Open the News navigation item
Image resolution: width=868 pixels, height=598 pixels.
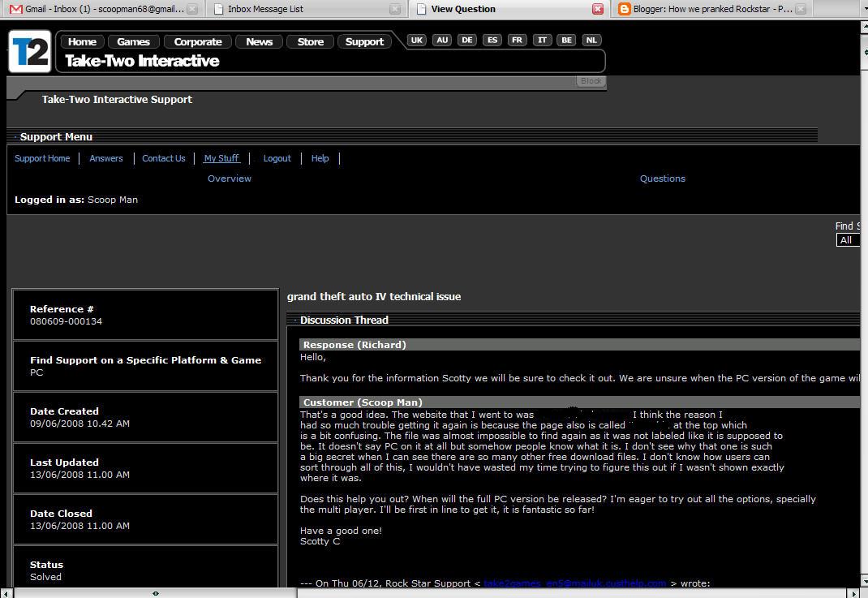(259, 41)
